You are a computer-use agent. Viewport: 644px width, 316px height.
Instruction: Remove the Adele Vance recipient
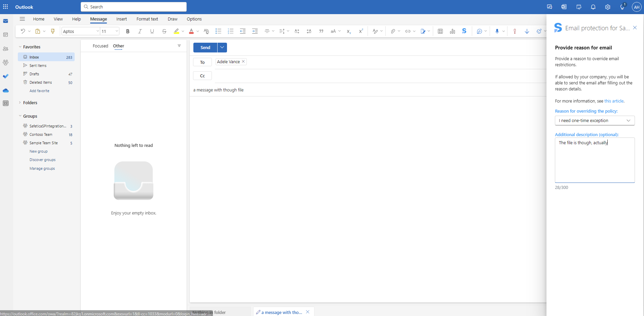point(243,62)
